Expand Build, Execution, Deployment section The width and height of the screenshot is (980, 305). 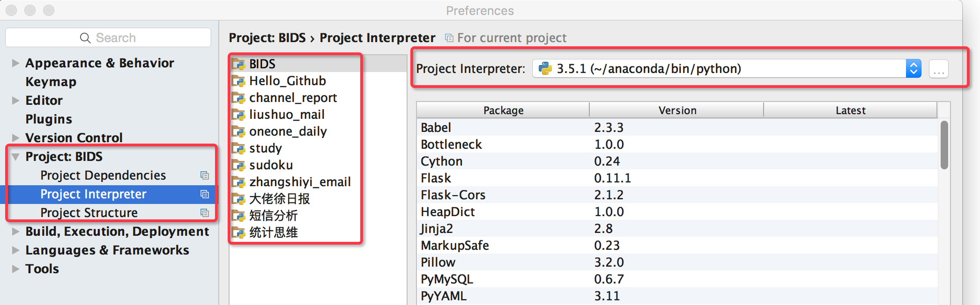click(x=15, y=232)
